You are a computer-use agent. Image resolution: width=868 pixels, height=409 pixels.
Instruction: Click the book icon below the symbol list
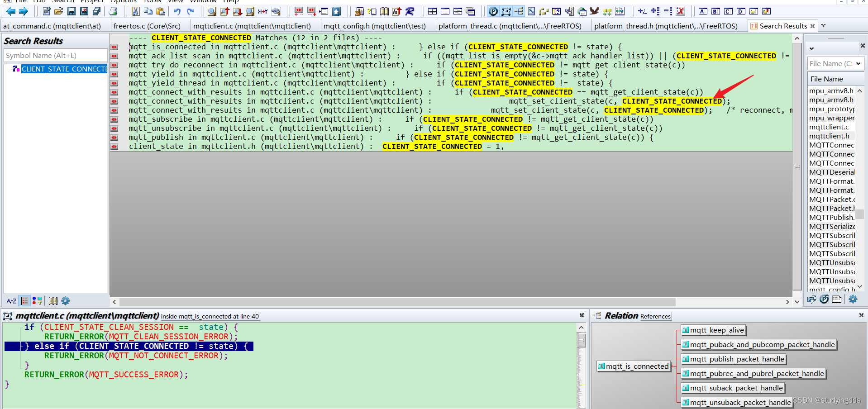coord(53,301)
